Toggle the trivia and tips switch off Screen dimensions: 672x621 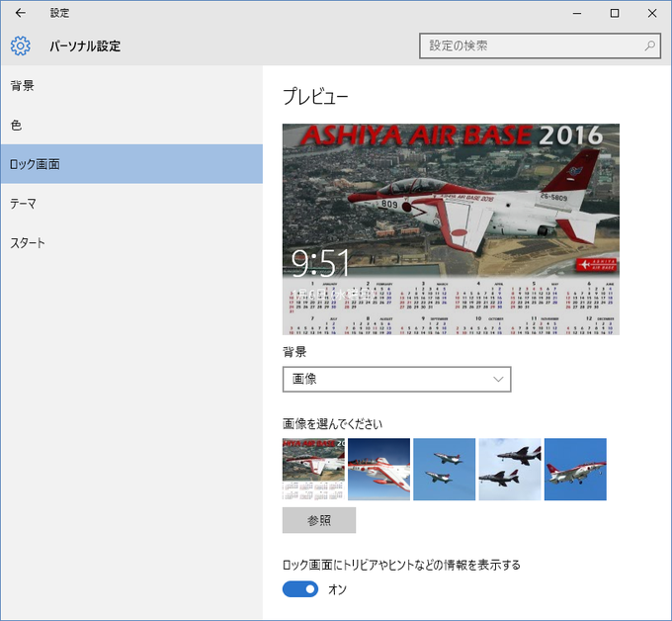point(300,589)
